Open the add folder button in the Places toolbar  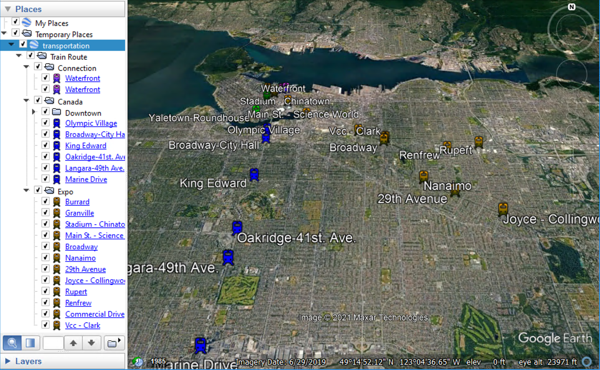[x=114, y=343]
